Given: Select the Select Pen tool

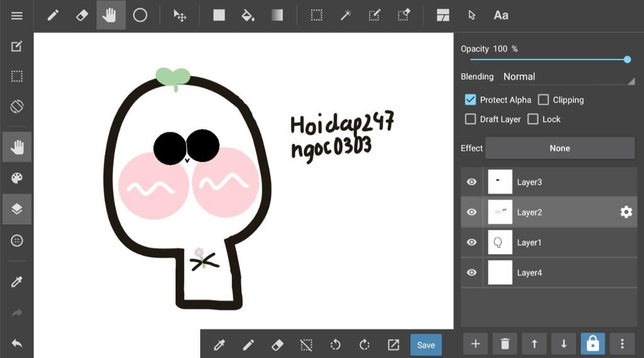Looking at the screenshot, I should point(374,16).
